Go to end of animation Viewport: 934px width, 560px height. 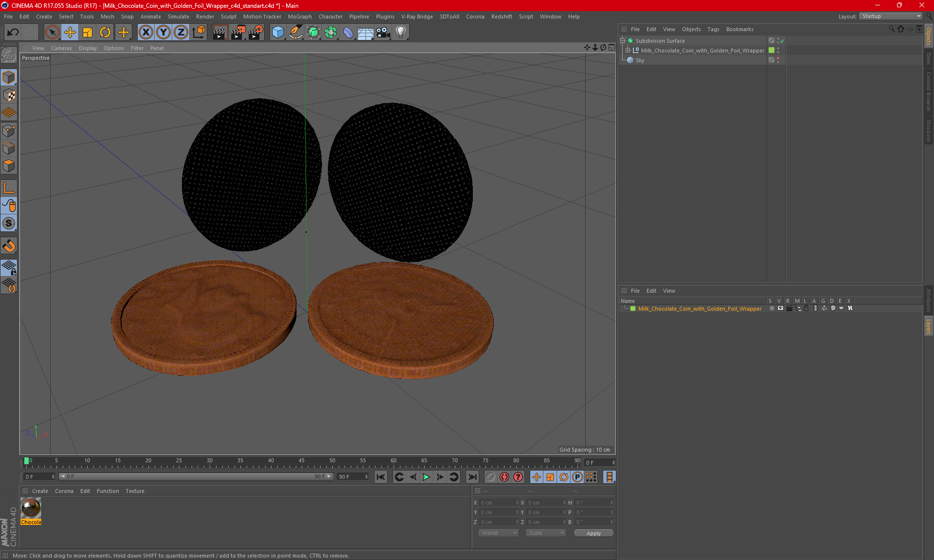click(x=472, y=477)
